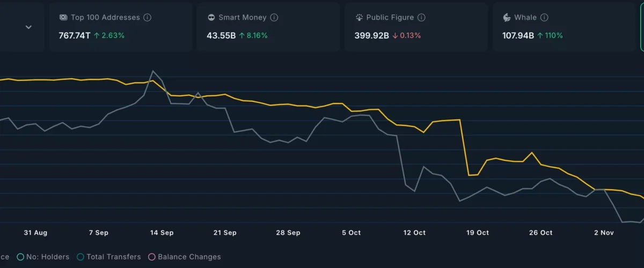Screen dimensions: 644x268
Task: Click the 19 Oct date on the x-axis
Action: (x=477, y=233)
